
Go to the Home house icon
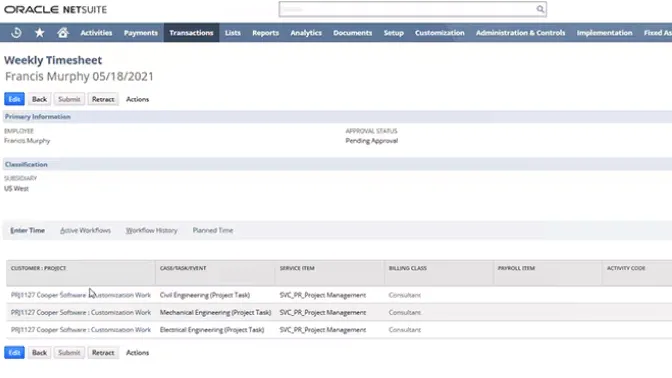point(63,33)
